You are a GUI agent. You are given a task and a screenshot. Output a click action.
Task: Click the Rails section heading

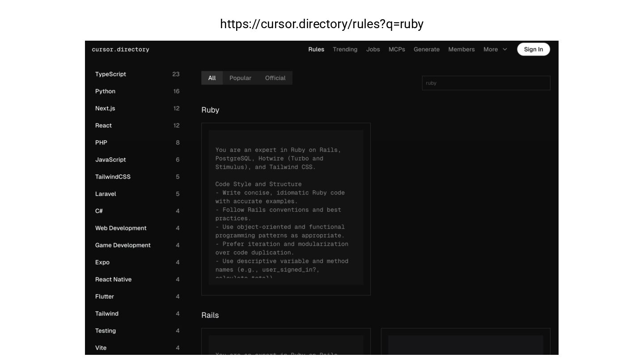[x=210, y=315]
